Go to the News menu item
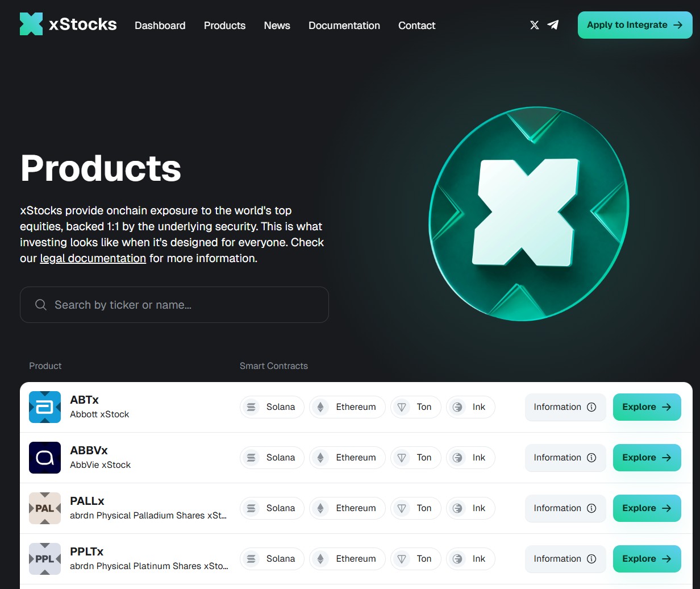The image size is (700, 589). tap(277, 26)
